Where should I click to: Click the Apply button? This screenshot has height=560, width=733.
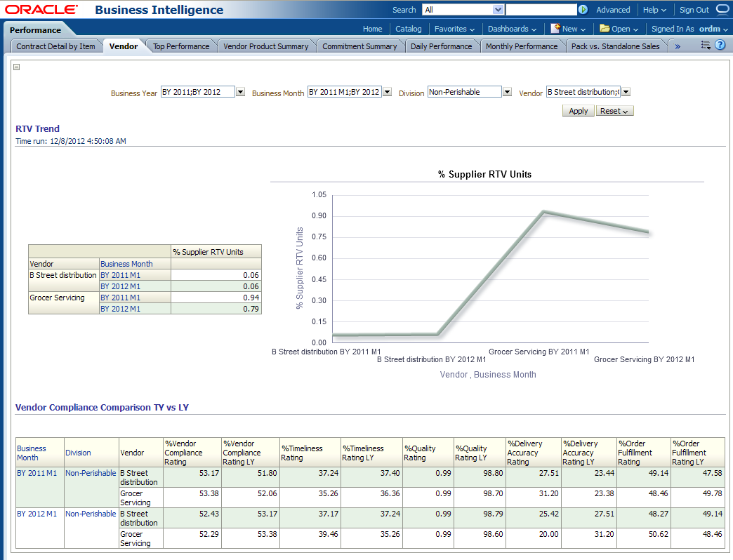point(578,111)
